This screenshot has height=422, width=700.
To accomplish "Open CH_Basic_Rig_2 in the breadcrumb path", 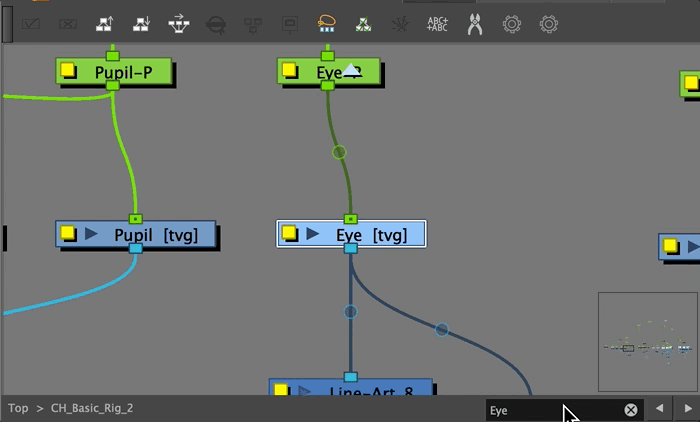I will pos(92,408).
